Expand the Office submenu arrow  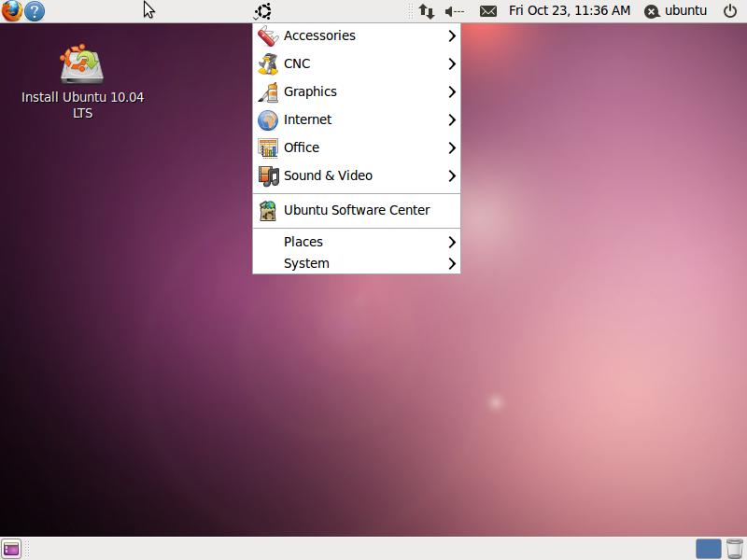452,148
